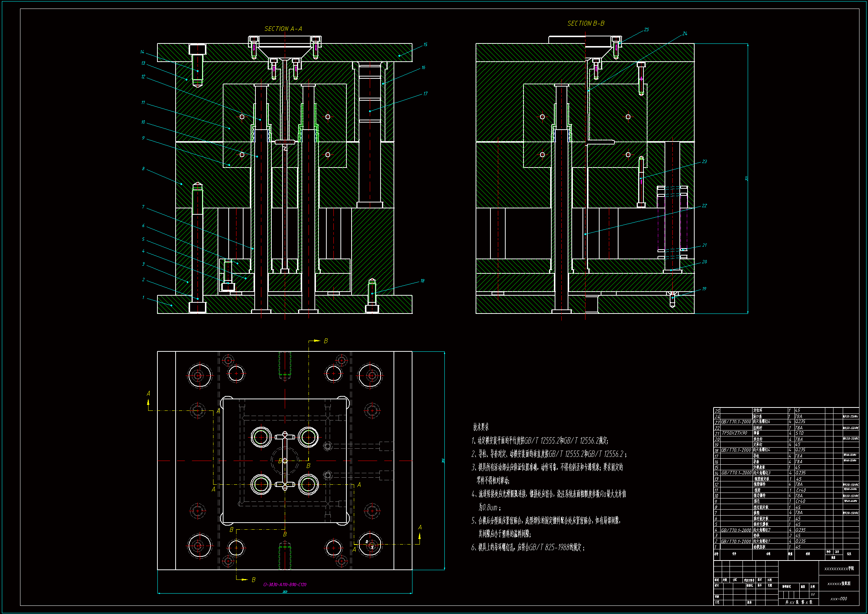Click the 1:1 scale cell in the title block
The width and height of the screenshot is (868, 614).
click(812, 595)
